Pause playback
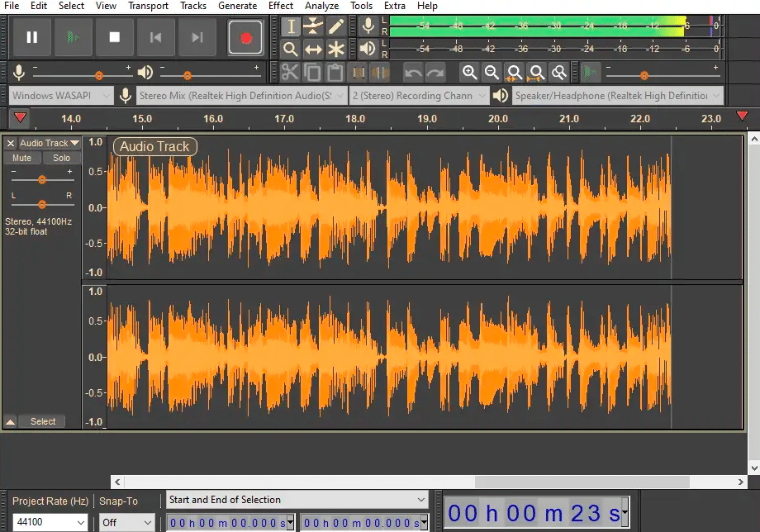 coord(32,37)
